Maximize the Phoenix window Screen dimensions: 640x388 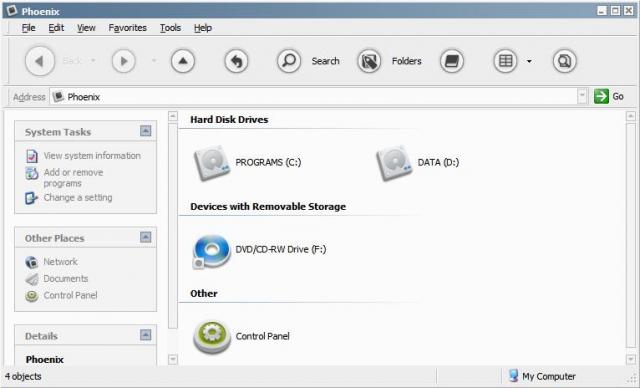pos(615,10)
